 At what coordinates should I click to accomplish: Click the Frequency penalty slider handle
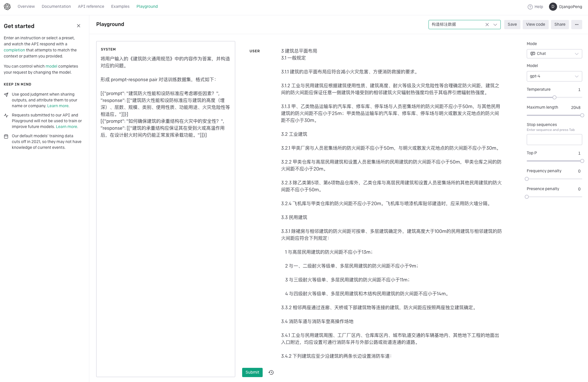[x=527, y=179]
